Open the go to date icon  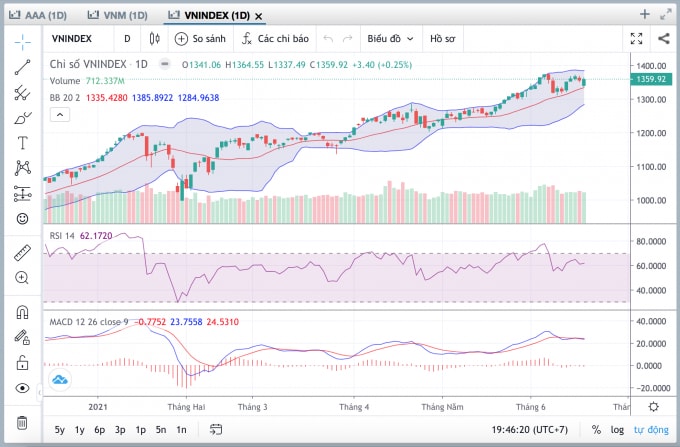coord(216,429)
